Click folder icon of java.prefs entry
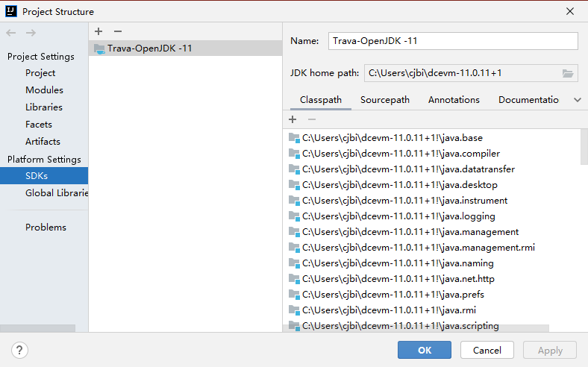Screen dimensions: 588x367 click(295, 295)
